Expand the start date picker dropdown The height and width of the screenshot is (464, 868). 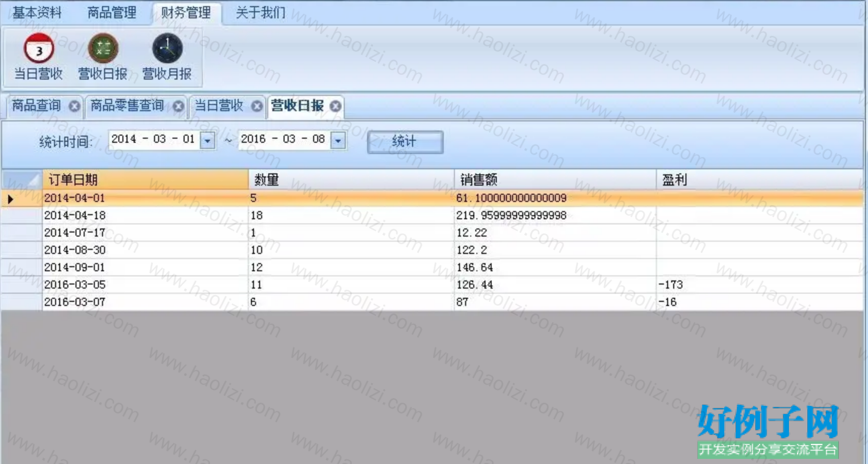pos(208,140)
